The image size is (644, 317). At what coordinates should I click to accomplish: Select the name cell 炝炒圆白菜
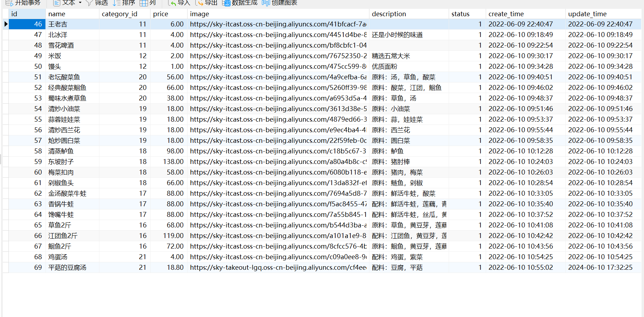pos(72,140)
